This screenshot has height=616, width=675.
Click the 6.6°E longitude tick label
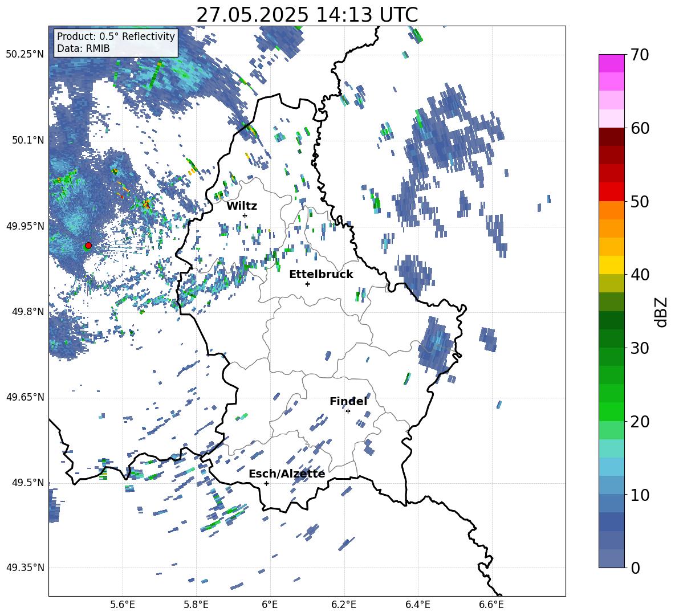pyautogui.click(x=491, y=605)
